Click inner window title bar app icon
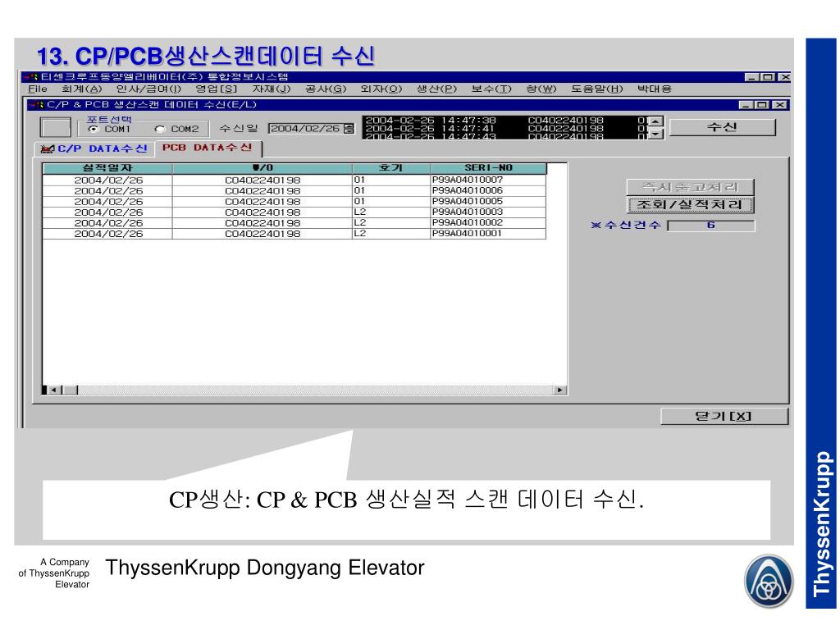Screen dimensions: 840x630 pyautogui.click(x=38, y=104)
